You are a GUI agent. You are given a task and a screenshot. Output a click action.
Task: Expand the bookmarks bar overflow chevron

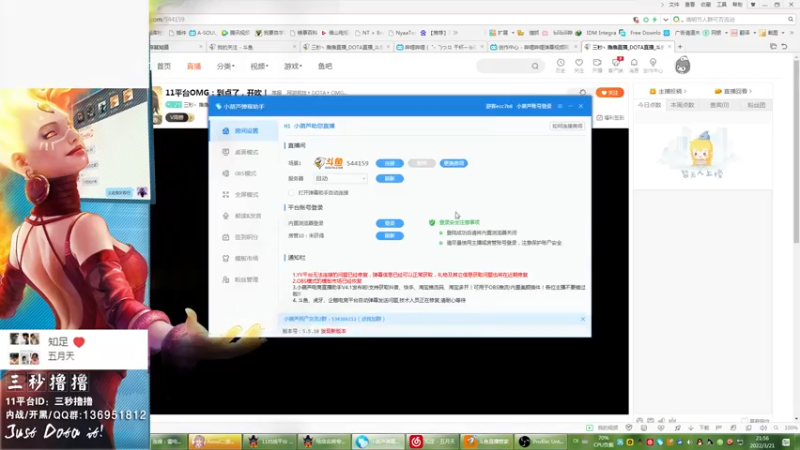coord(456,33)
